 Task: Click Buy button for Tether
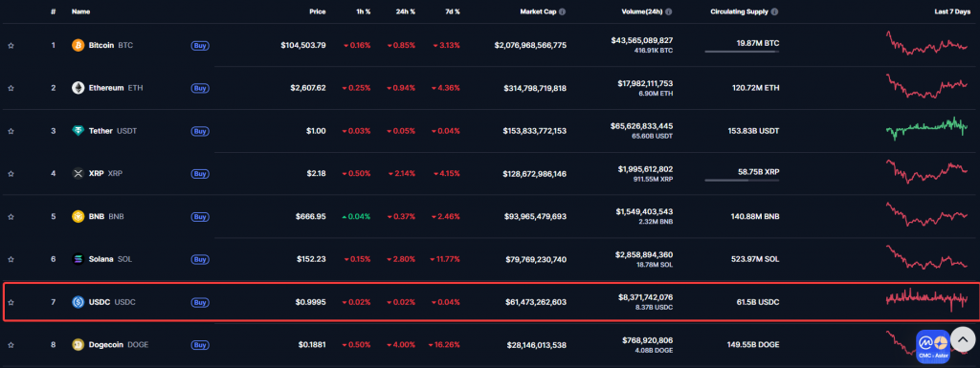tap(200, 131)
